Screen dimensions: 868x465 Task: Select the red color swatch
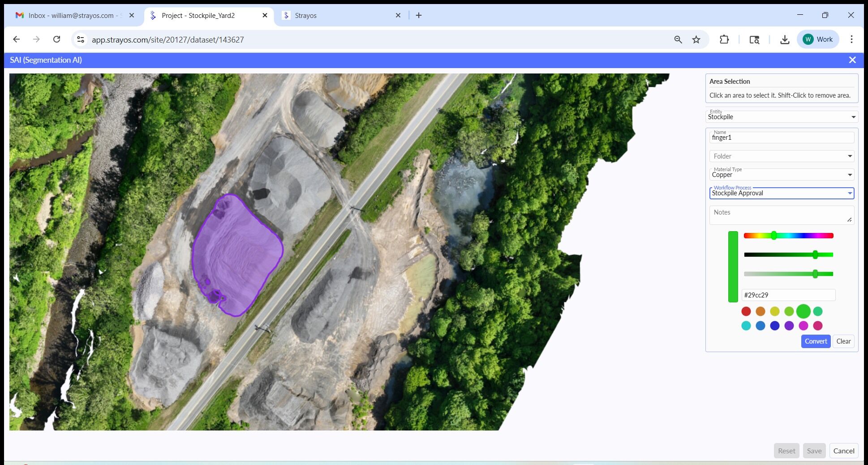pos(746,311)
